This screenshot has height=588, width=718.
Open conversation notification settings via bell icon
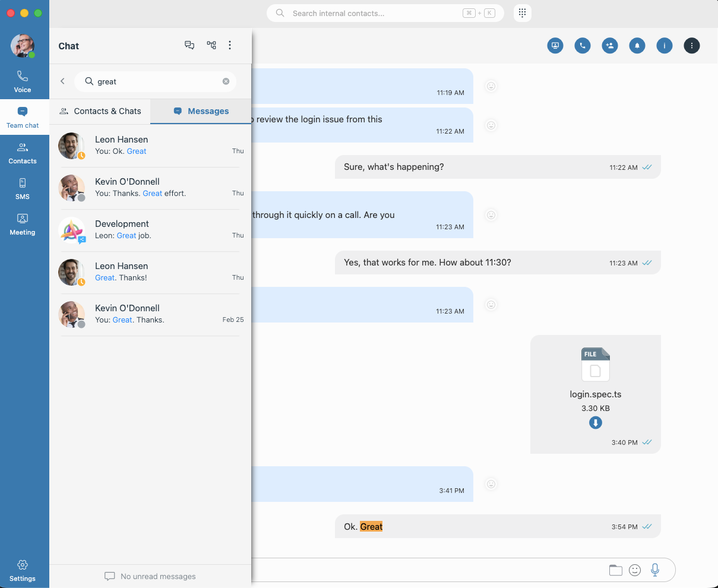click(x=637, y=45)
